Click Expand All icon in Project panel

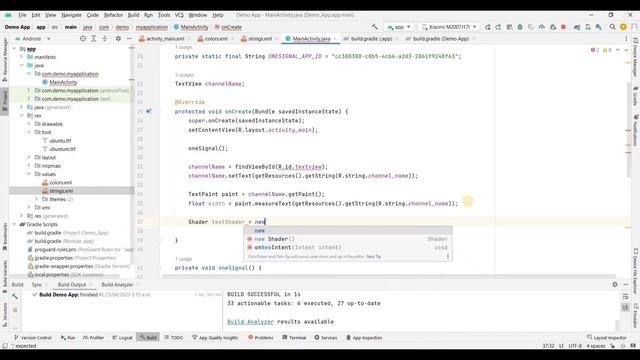[93, 38]
